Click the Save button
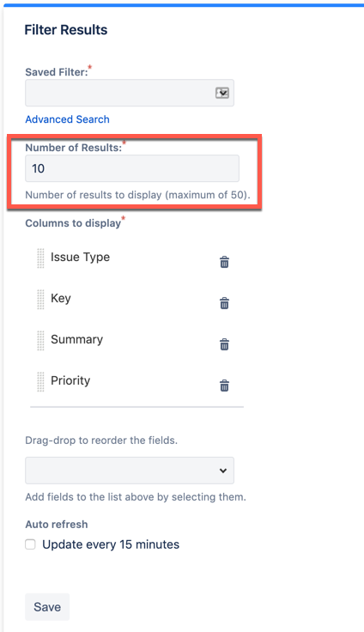 pos(47,607)
